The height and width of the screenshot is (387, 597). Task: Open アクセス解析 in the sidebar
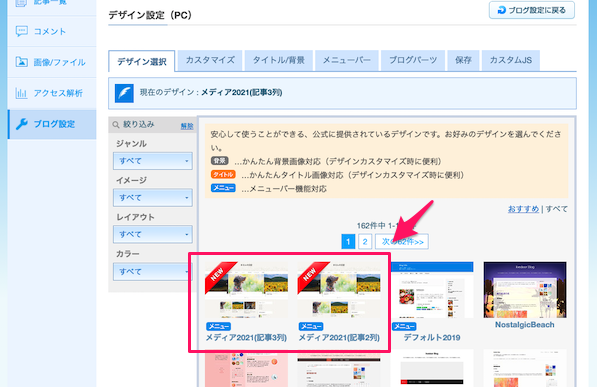[x=52, y=93]
